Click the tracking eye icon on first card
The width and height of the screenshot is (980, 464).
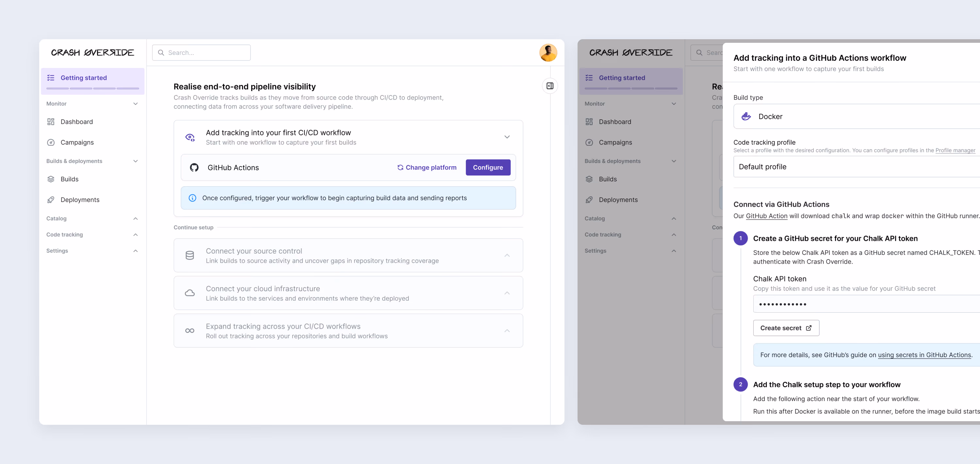pyautogui.click(x=190, y=137)
